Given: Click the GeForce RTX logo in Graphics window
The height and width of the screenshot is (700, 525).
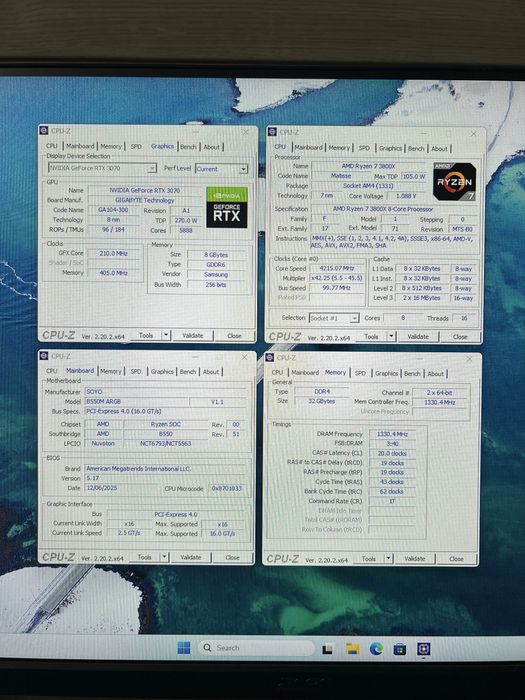Looking at the screenshot, I should (227, 207).
